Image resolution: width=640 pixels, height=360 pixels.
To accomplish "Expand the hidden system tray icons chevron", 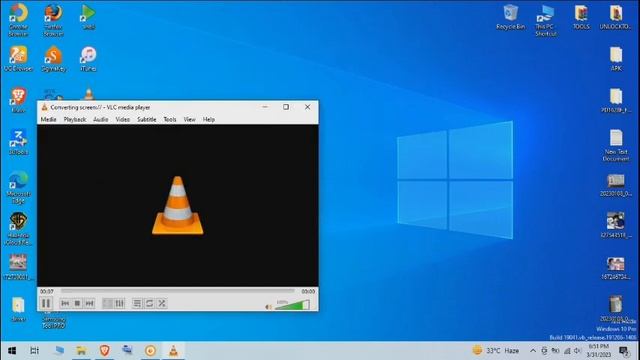I will [x=533, y=351].
